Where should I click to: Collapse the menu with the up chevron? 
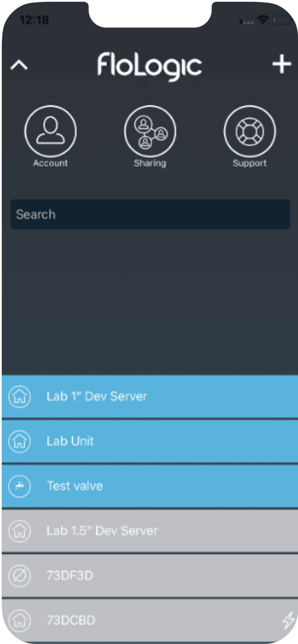pyautogui.click(x=19, y=65)
